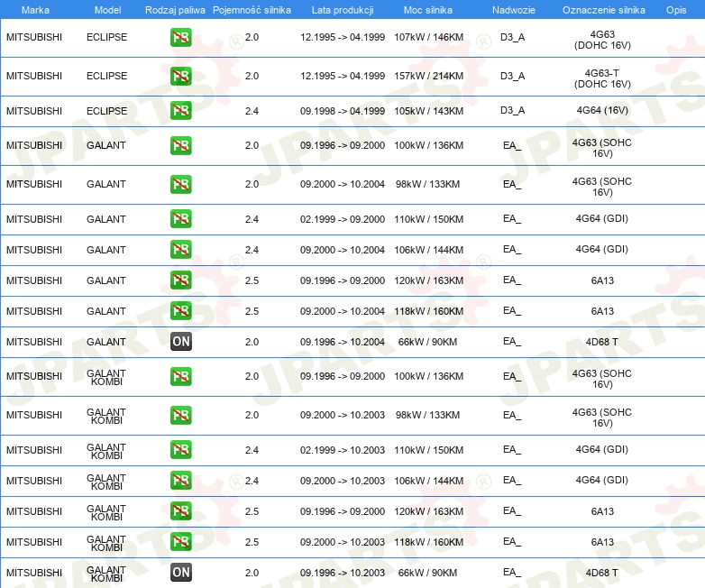Click the Lata produkcji column header
705x588 pixels.
coord(343,10)
